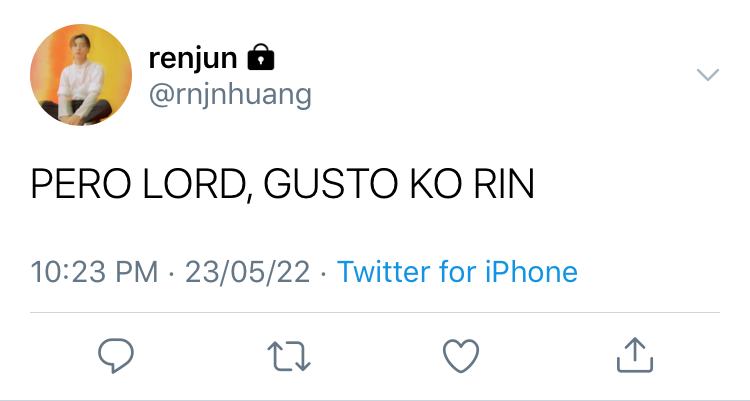
Task: Click the word Twitter in source label
Action: pyautogui.click(x=384, y=272)
